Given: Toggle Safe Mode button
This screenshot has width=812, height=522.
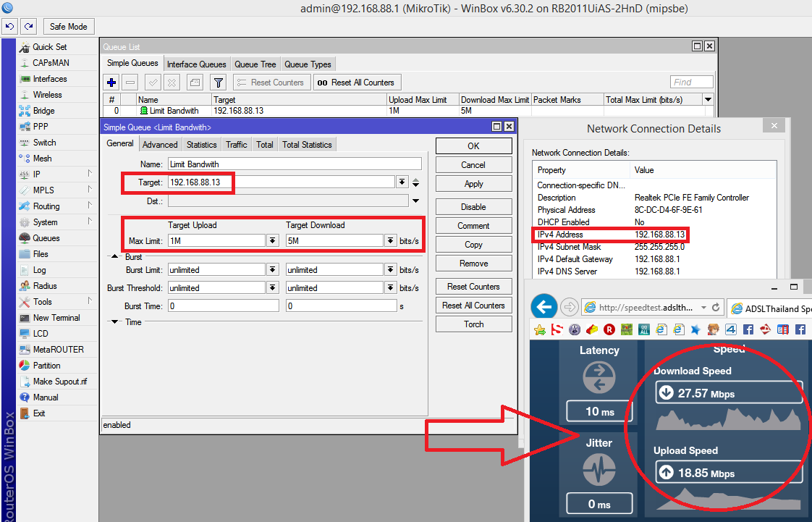Looking at the screenshot, I should (x=68, y=26).
